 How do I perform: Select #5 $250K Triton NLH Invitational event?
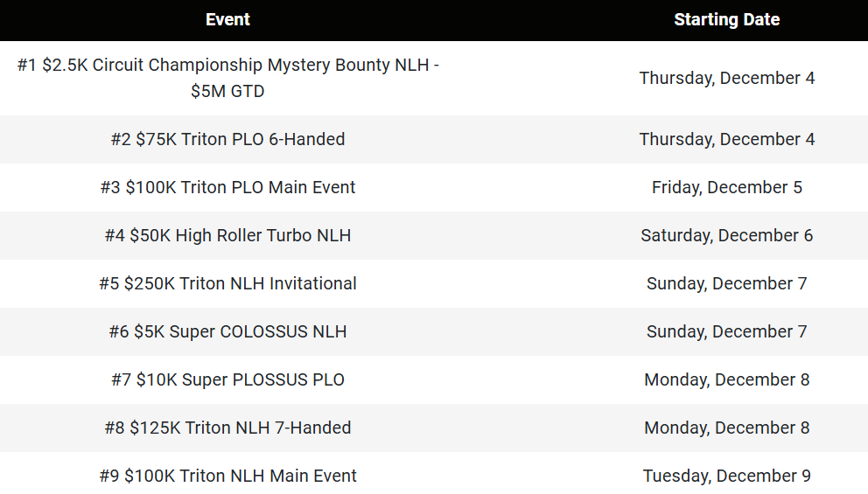(227, 283)
